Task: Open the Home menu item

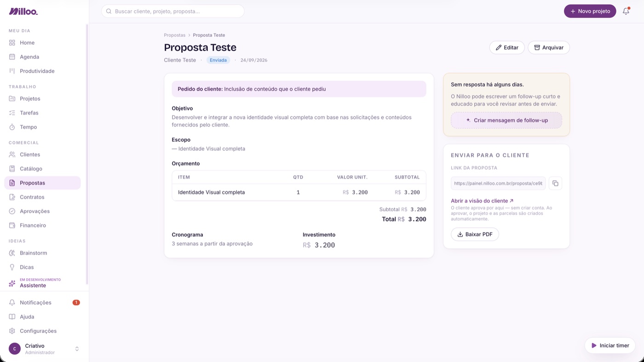Action: (x=42, y=43)
